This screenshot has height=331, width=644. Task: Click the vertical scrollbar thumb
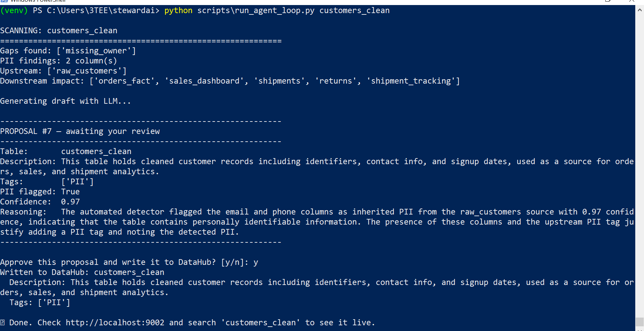tap(640, 322)
